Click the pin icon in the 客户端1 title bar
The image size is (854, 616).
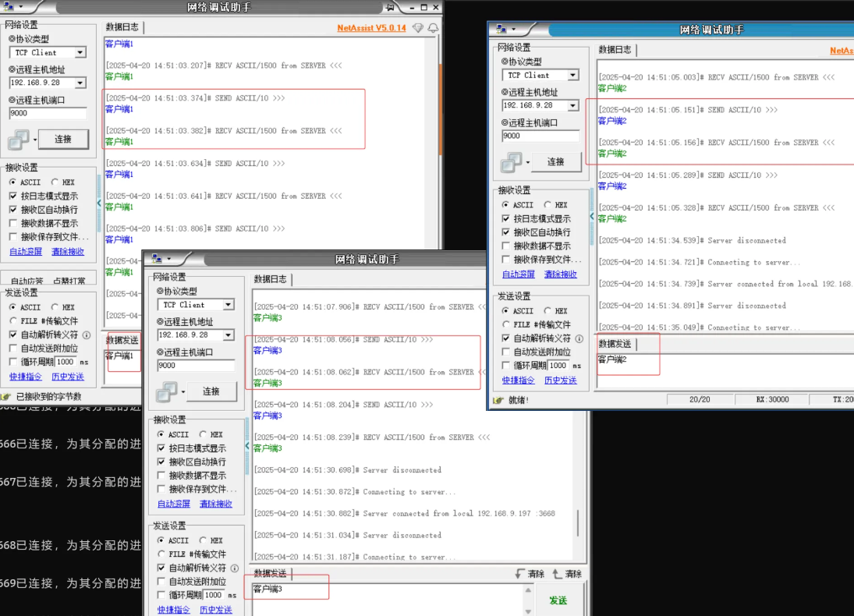[x=390, y=8]
